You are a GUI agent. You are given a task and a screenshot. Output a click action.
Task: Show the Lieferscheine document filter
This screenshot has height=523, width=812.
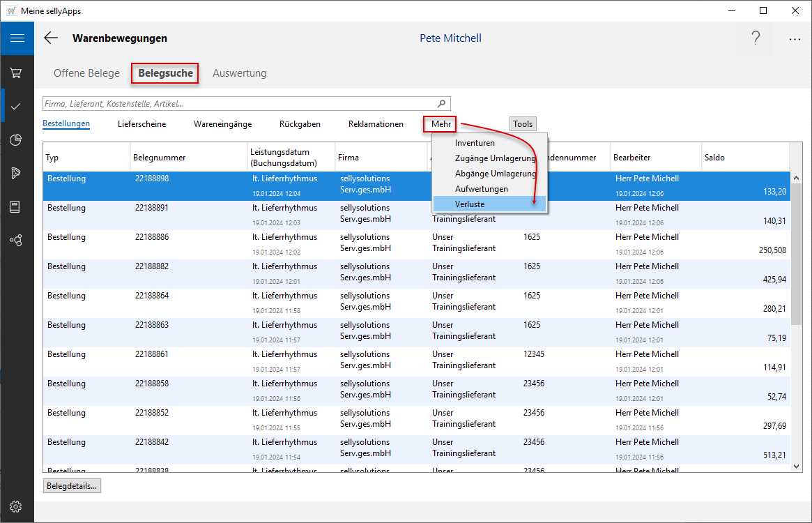(141, 124)
